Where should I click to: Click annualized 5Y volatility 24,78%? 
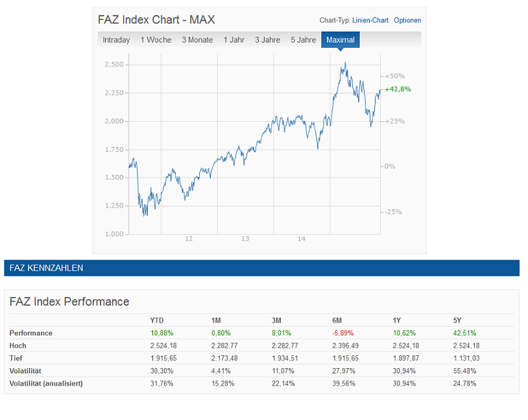pyautogui.click(x=464, y=383)
